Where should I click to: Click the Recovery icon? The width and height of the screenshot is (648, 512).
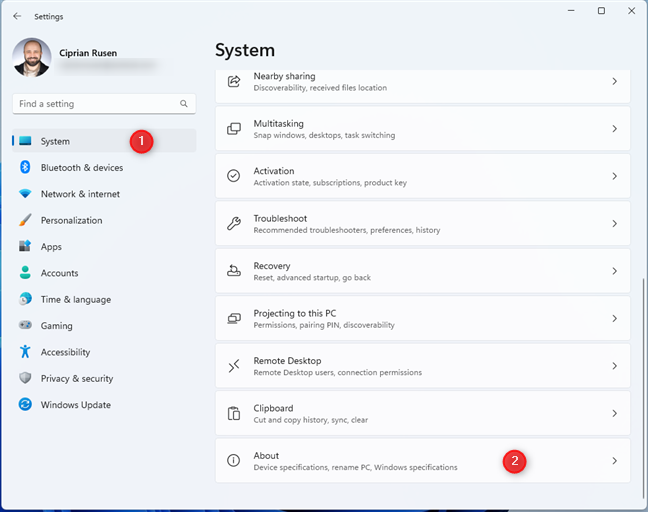coord(234,271)
